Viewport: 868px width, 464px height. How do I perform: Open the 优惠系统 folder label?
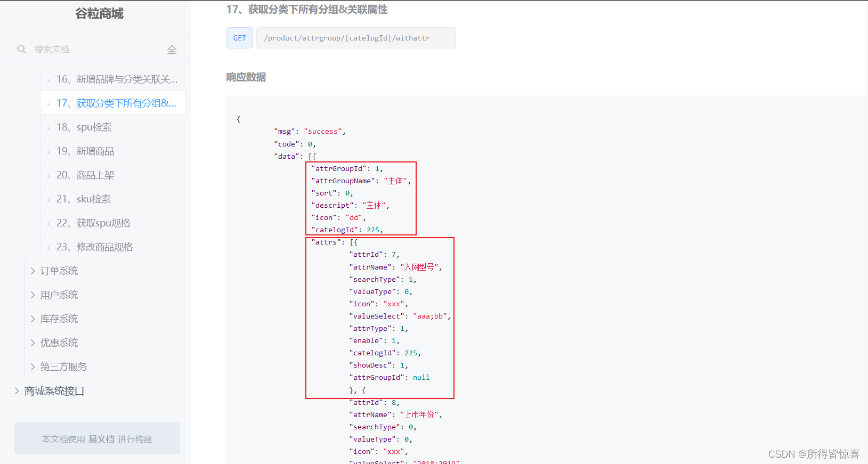click(x=59, y=343)
